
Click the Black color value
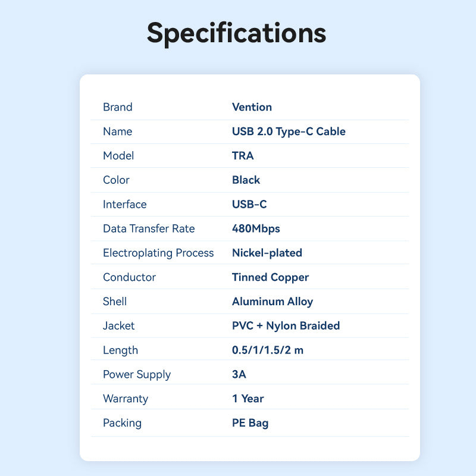[246, 180]
